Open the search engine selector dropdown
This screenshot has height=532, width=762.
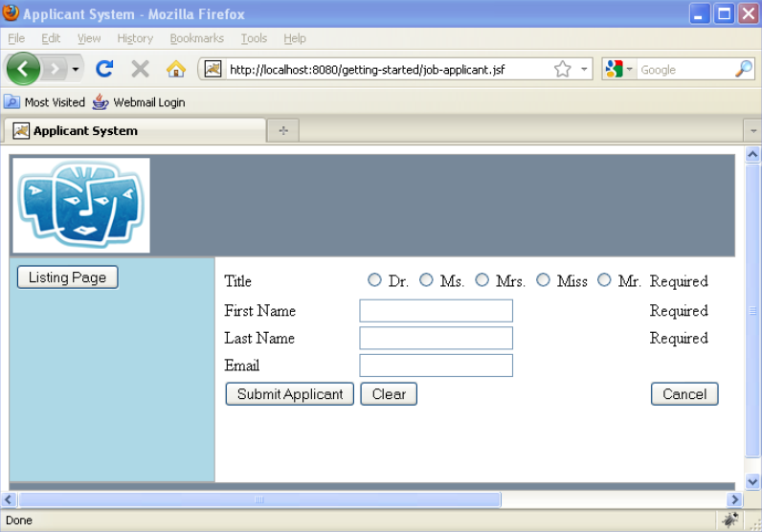tap(619, 69)
